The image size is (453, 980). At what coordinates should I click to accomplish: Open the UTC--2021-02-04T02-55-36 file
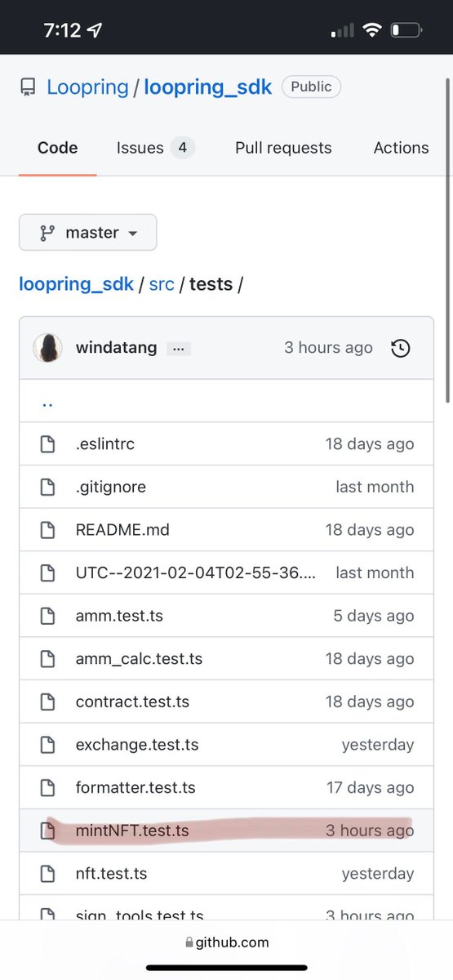[194, 572]
